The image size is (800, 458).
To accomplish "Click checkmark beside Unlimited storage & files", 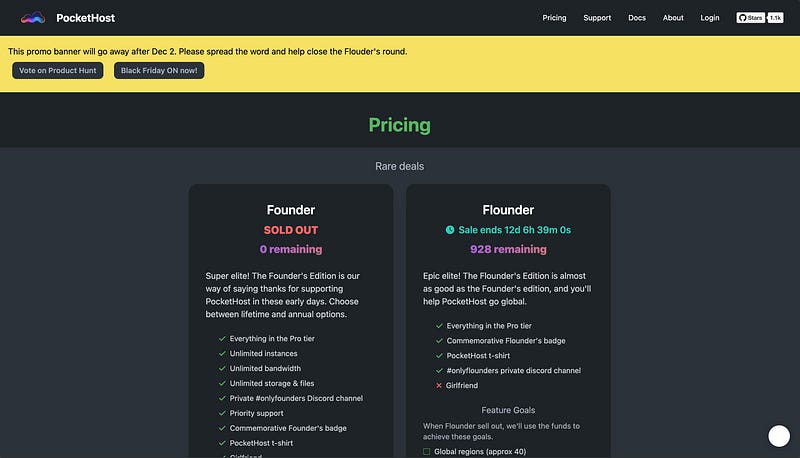I will click(x=221, y=383).
